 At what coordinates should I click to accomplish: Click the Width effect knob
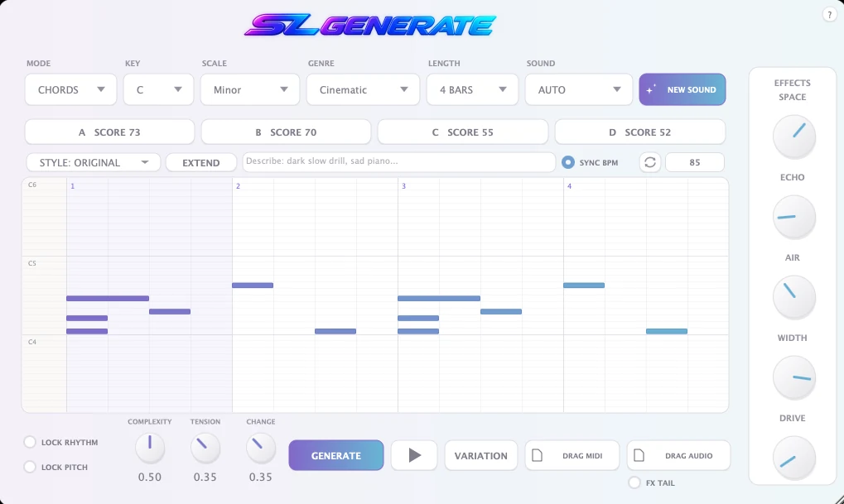(794, 377)
